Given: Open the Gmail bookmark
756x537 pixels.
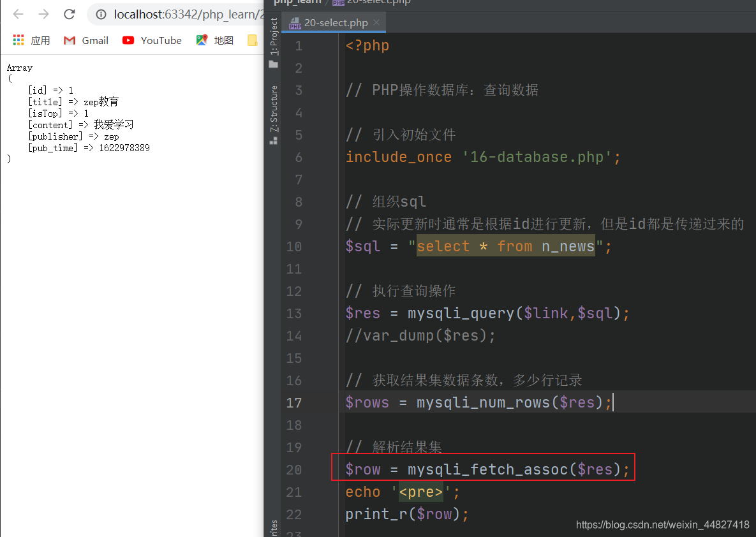Looking at the screenshot, I should pyautogui.click(x=86, y=40).
